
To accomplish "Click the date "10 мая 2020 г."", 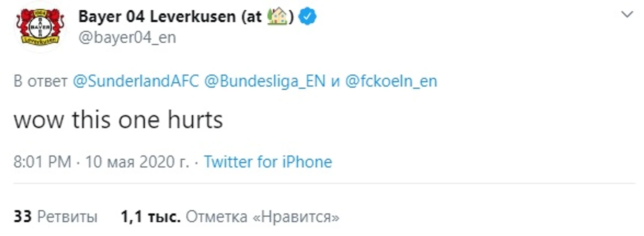I will click(137, 162).
